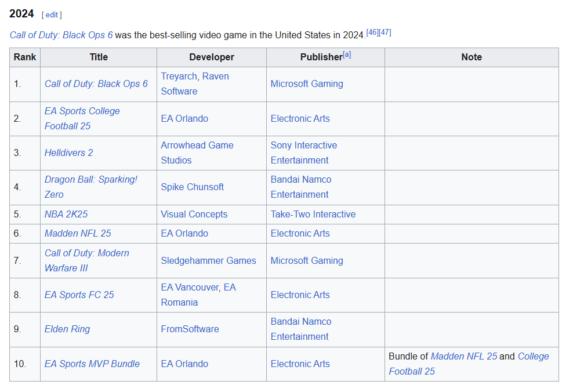This screenshot has width=573, height=392.
Task: Open Raven Software developer link
Action: tap(195, 84)
